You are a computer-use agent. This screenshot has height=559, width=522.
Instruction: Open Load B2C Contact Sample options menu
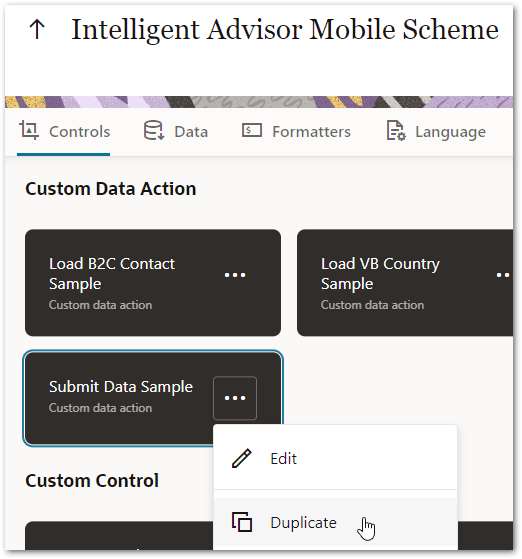click(x=235, y=275)
